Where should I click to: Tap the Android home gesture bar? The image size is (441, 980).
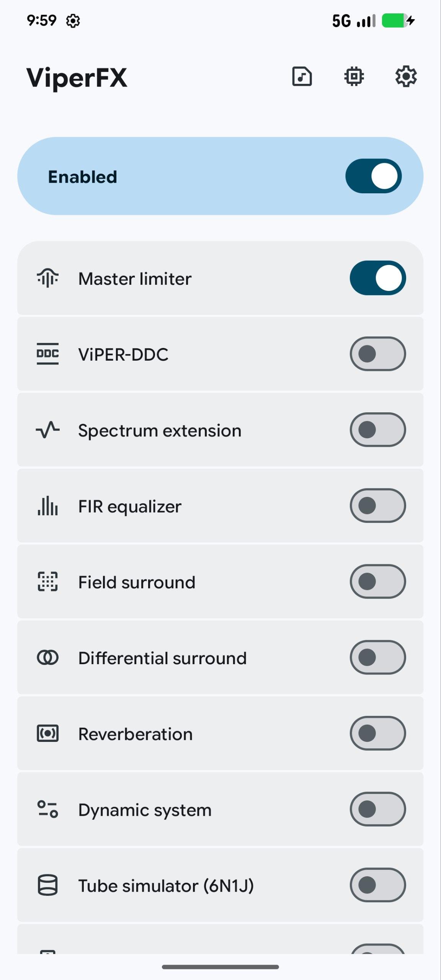[x=220, y=967]
